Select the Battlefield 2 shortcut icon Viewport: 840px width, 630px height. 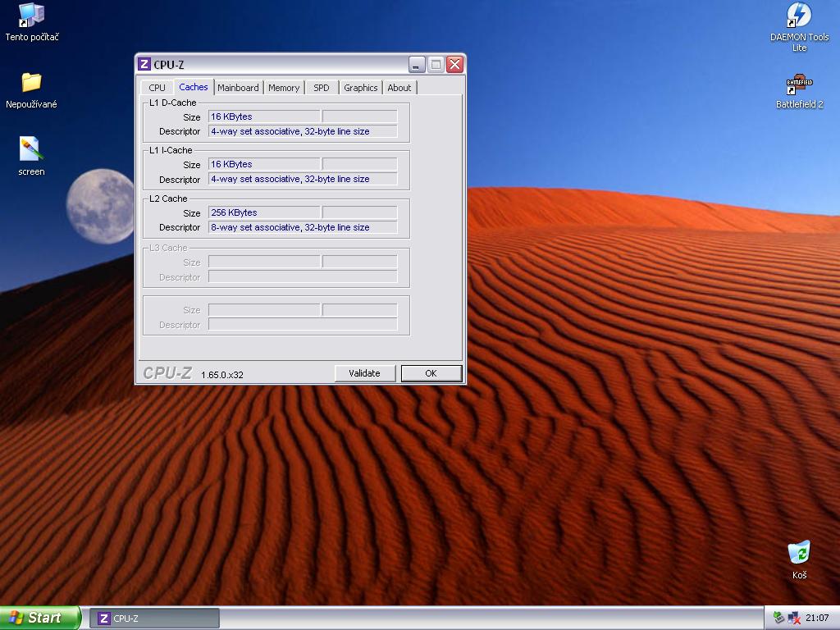(x=799, y=84)
